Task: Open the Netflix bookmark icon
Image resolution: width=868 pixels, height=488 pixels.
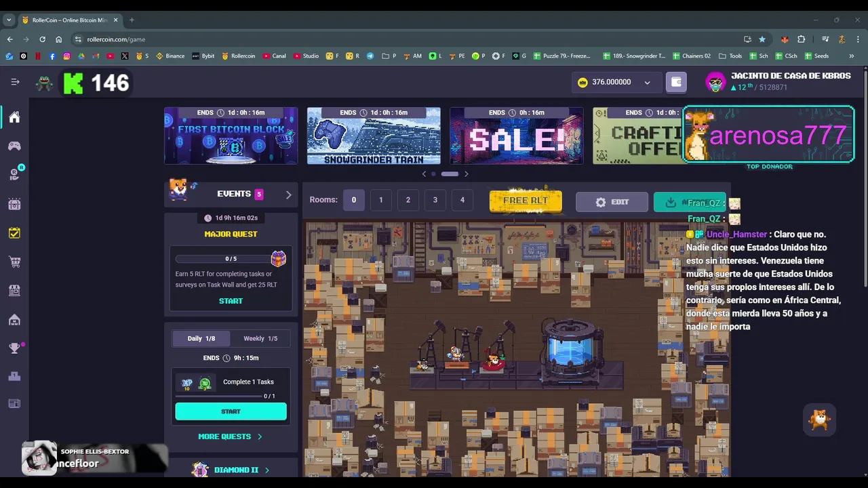Action: point(38,56)
